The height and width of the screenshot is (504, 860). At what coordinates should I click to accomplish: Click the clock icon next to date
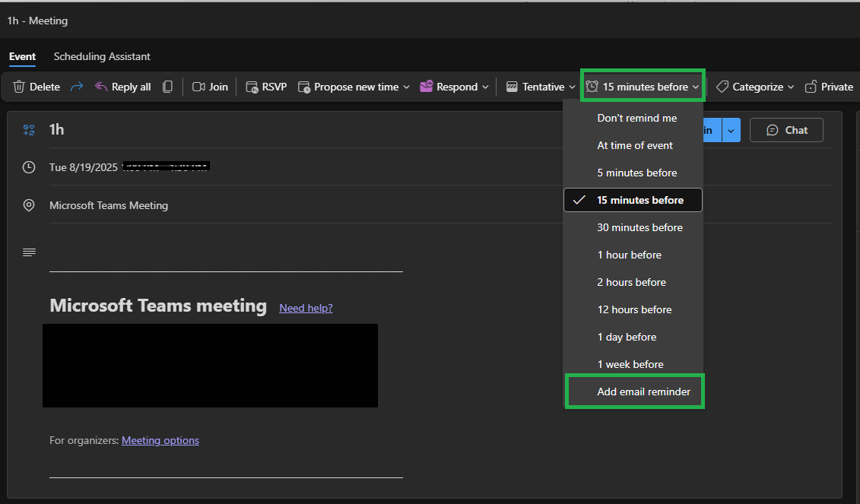pos(29,167)
